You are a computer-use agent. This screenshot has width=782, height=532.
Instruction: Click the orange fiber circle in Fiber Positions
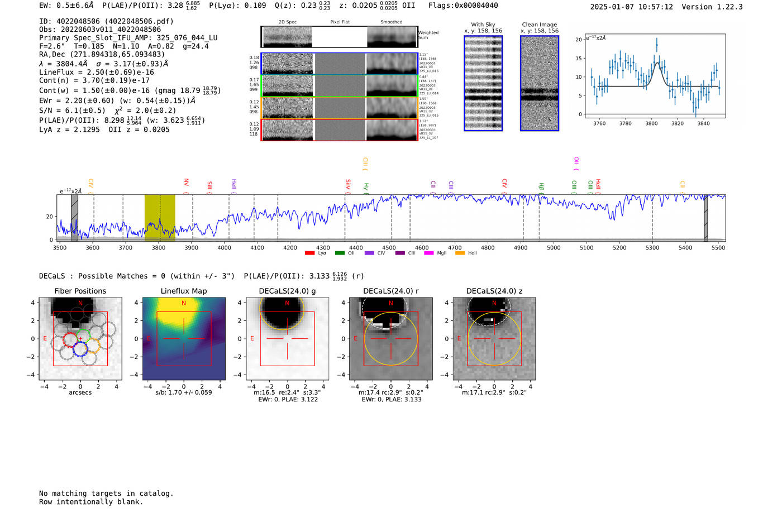tap(93, 346)
